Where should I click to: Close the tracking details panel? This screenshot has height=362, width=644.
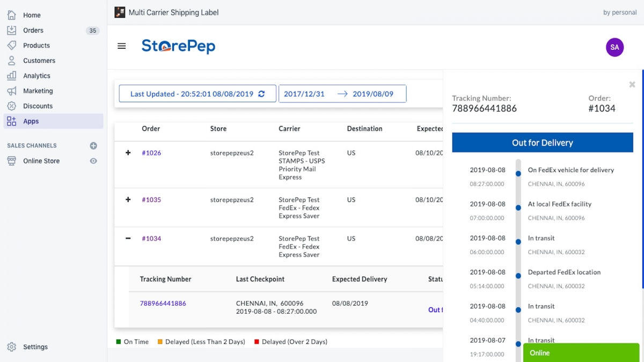[x=632, y=85]
